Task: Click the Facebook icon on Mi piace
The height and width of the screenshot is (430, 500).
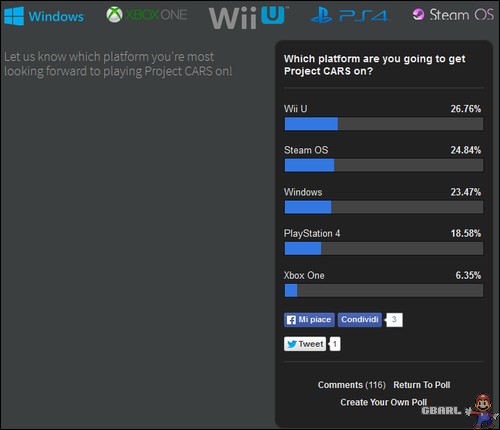Action: [x=291, y=320]
